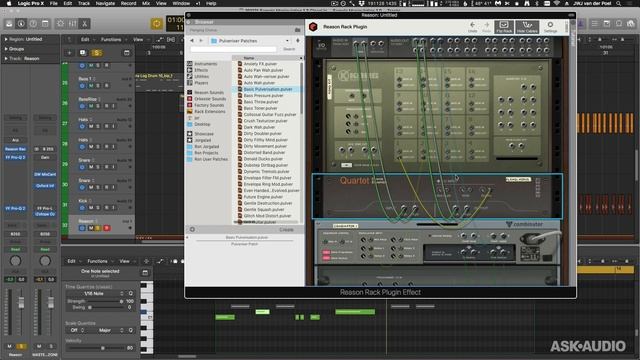Select Factory Sounds in browser sidebar
The height and width of the screenshot is (360, 640).
click(x=209, y=105)
